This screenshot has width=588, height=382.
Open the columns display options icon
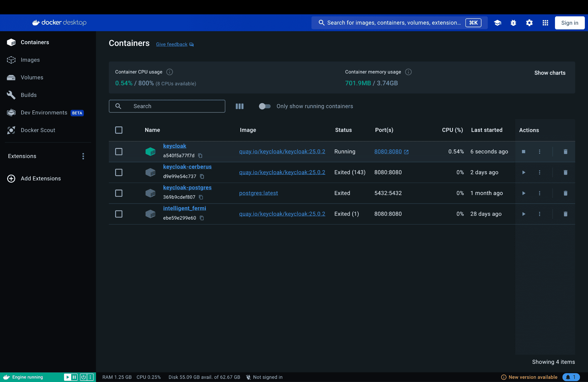coord(239,106)
